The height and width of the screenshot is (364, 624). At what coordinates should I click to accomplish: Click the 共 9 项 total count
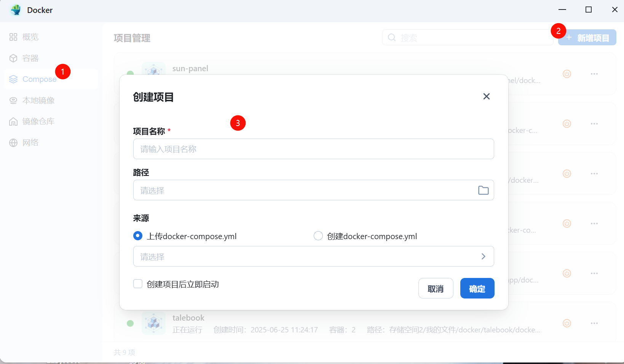(x=124, y=352)
